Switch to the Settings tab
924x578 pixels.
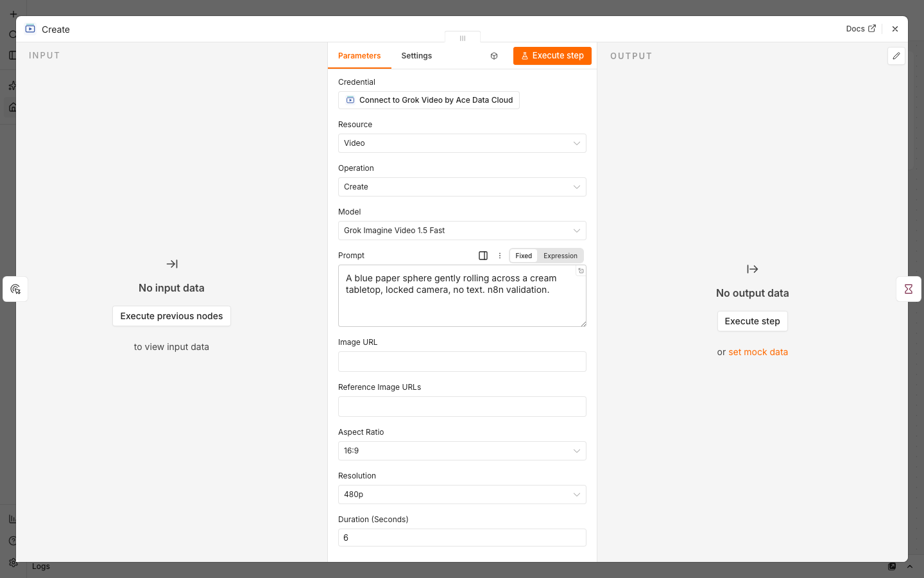pyautogui.click(x=416, y=56)
